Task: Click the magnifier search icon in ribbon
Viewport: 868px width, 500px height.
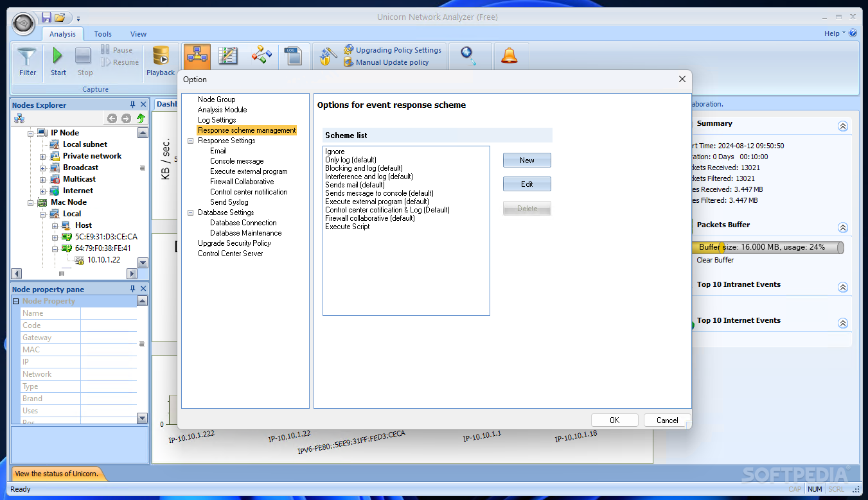Action: pyautogui.click(x=469, y=56)
